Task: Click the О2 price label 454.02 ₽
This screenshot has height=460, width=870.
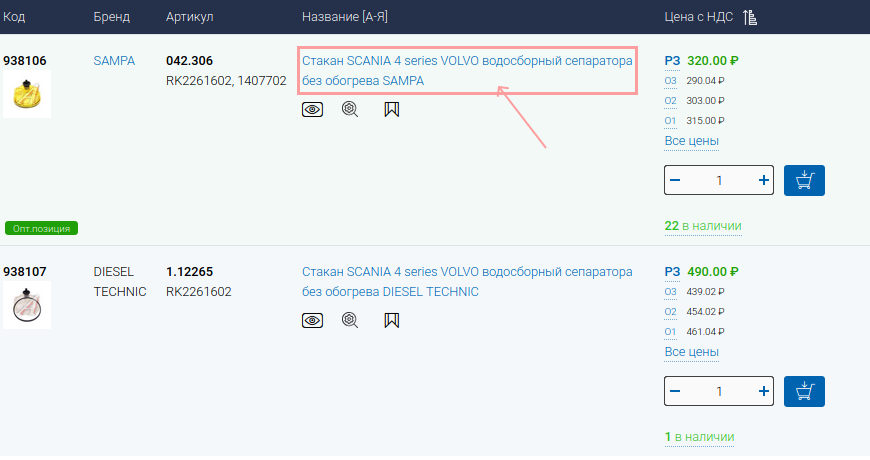Action: coord(670,312)
